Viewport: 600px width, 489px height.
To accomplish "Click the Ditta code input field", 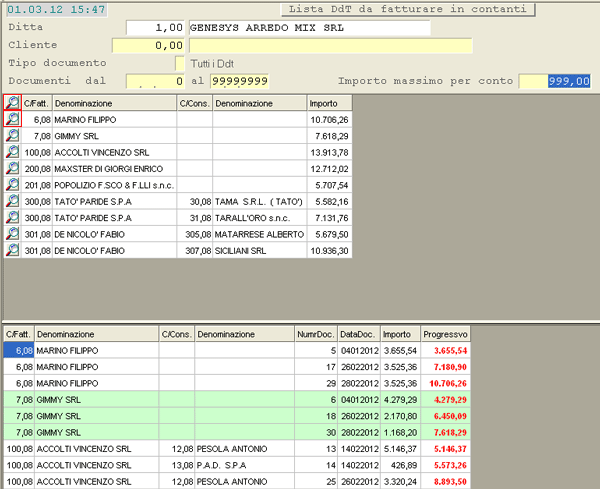I will (x=148, y=27).
